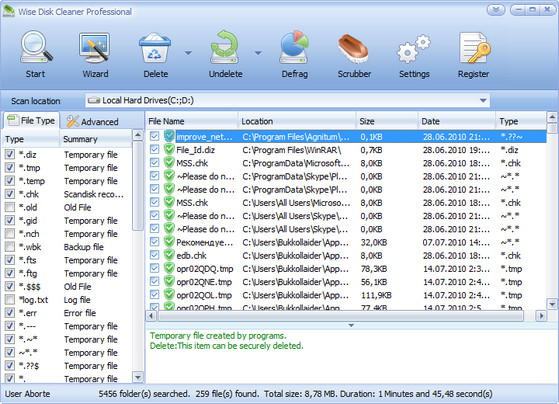
Task: Launch the Defrag tool
Action: [294, 48]
